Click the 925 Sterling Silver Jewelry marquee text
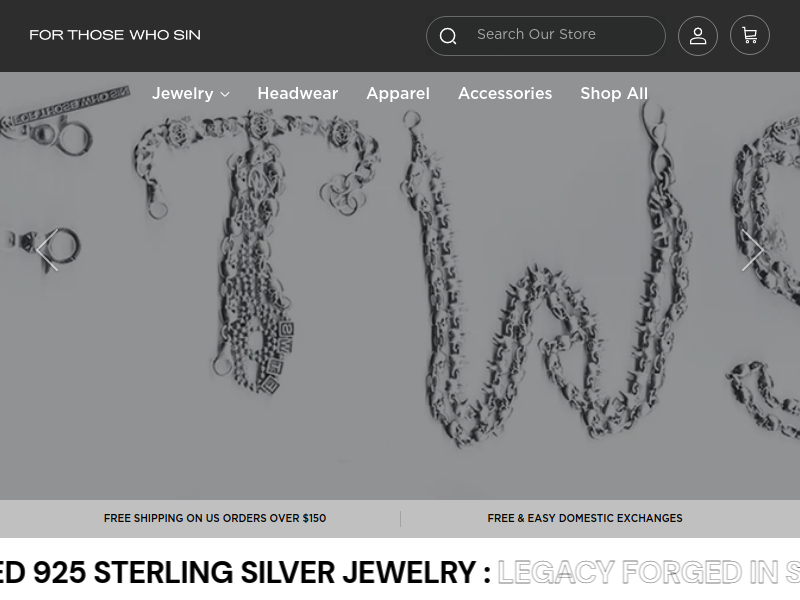This screenshot has width=800, height=600. (245, 572)
